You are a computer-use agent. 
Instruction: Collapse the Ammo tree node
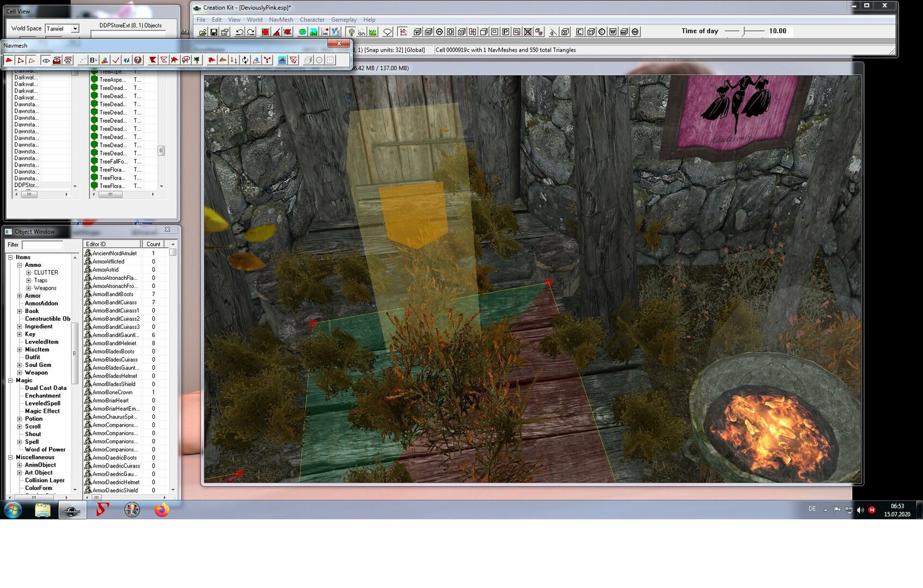20,265
